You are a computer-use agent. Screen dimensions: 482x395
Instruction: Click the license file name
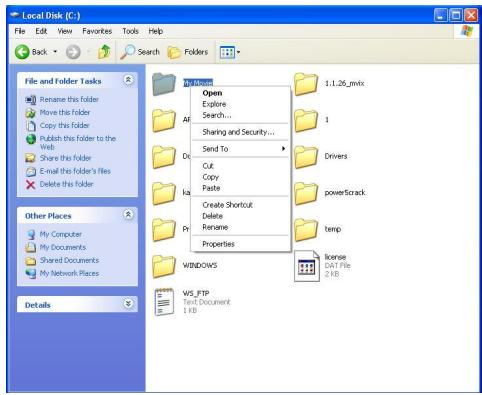[x=335, y=257]
